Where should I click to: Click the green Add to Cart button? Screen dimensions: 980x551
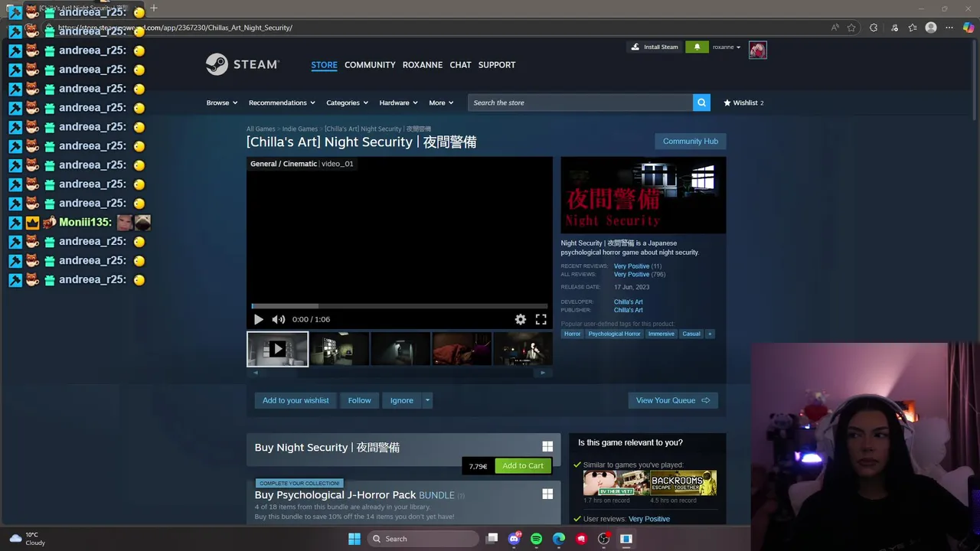(x=523, y=465)
